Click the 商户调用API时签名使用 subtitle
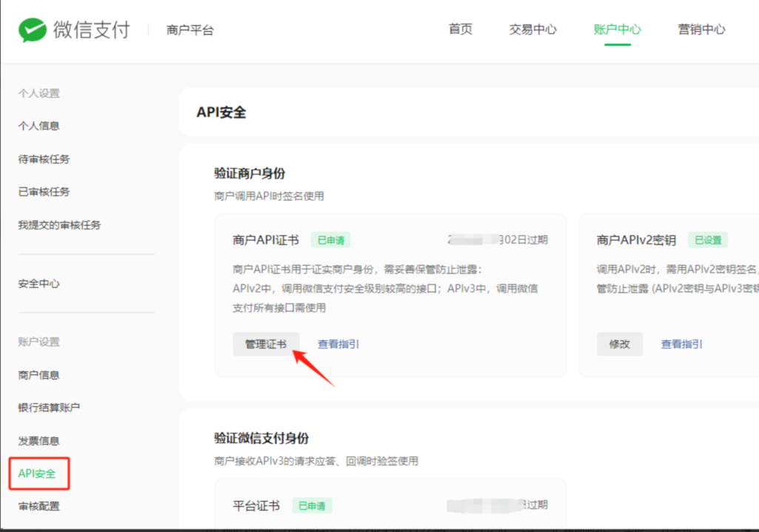This screenshot has height=532, width=759. (269, 196)
